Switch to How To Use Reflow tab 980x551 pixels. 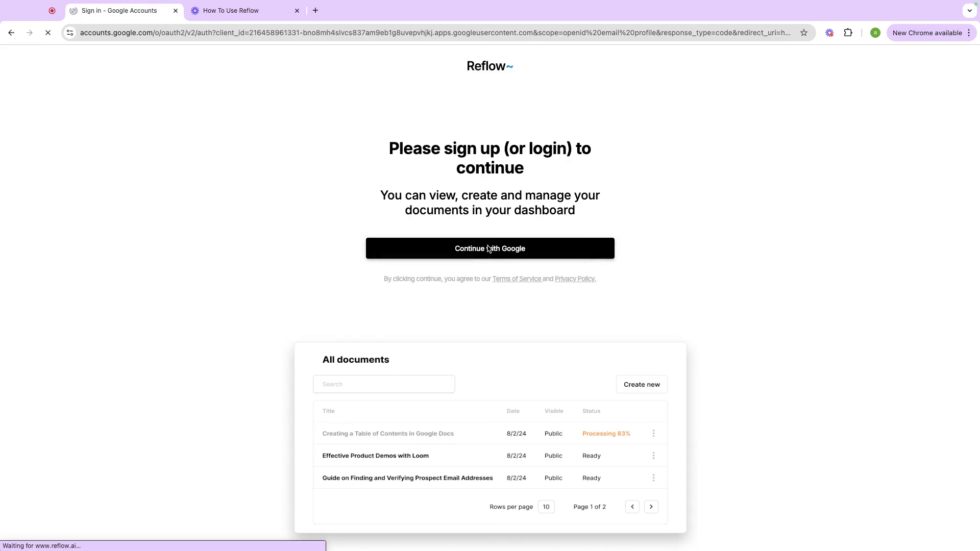tap(231, 10)
